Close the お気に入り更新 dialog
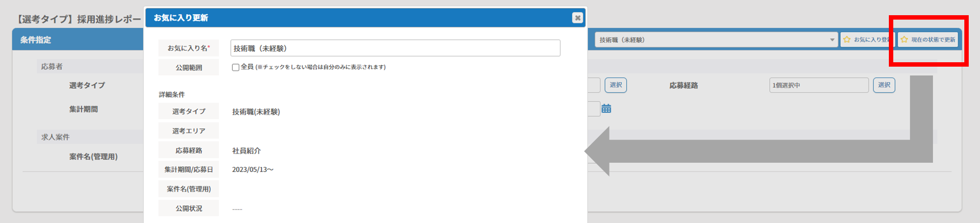This screenshot has width=980, height=223. point(578,18)
